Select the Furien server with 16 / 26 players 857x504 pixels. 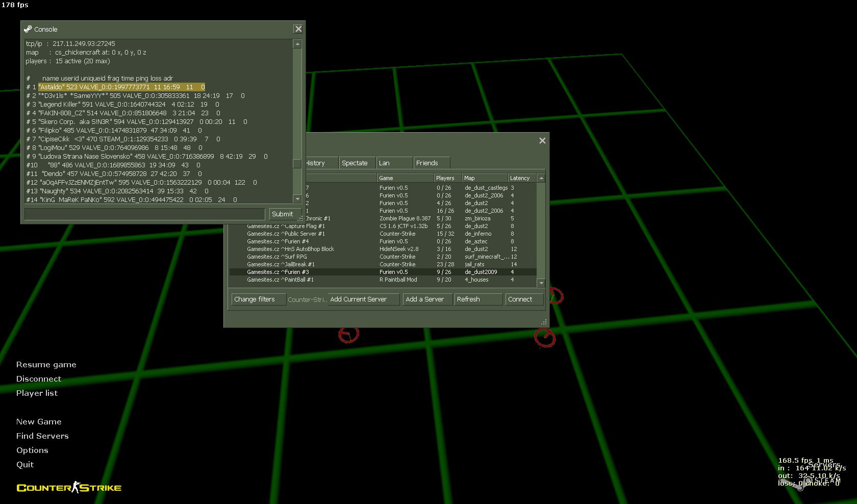click(421, 211)
